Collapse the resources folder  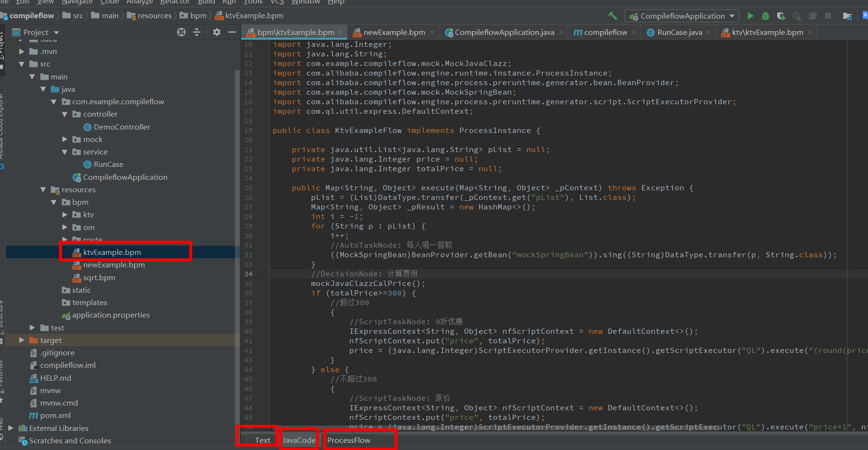[43, 189]
